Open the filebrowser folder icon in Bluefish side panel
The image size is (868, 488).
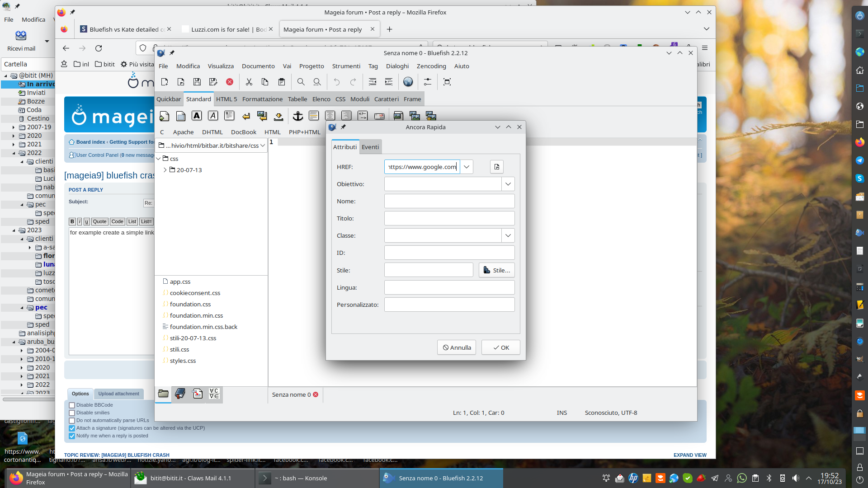[x=163, y=394]
